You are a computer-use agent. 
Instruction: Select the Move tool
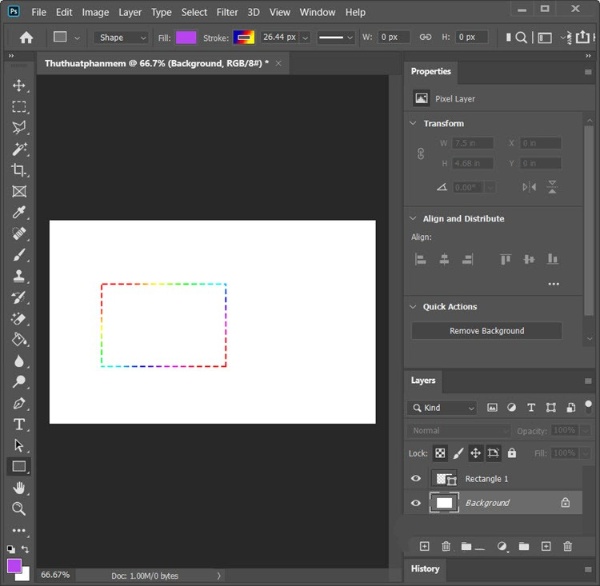pyautogui.click(x=19, y=85)
